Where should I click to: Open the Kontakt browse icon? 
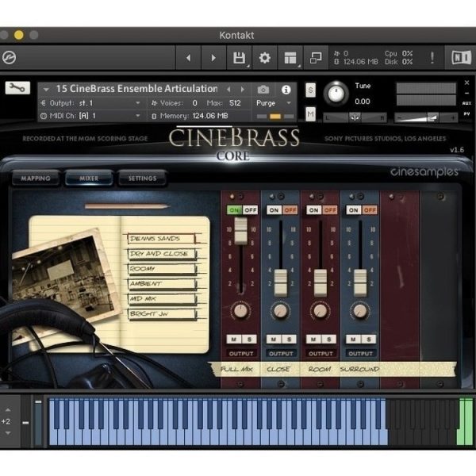tap(9, 57)
